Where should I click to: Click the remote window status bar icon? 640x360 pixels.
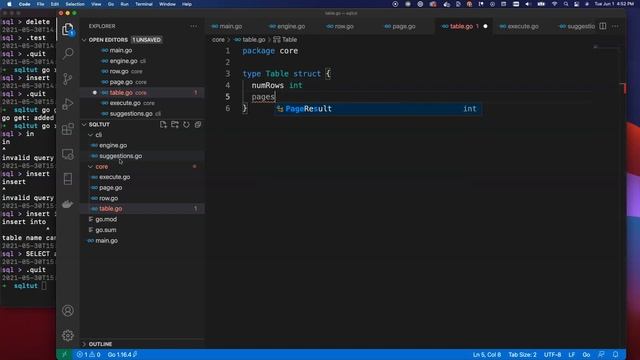64,355
